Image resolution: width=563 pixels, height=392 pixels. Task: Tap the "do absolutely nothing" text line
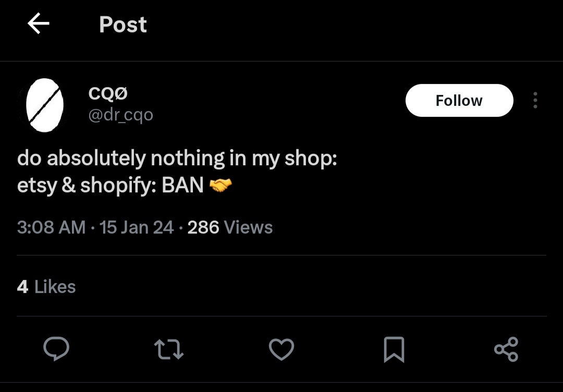click(x=177, y=158)
